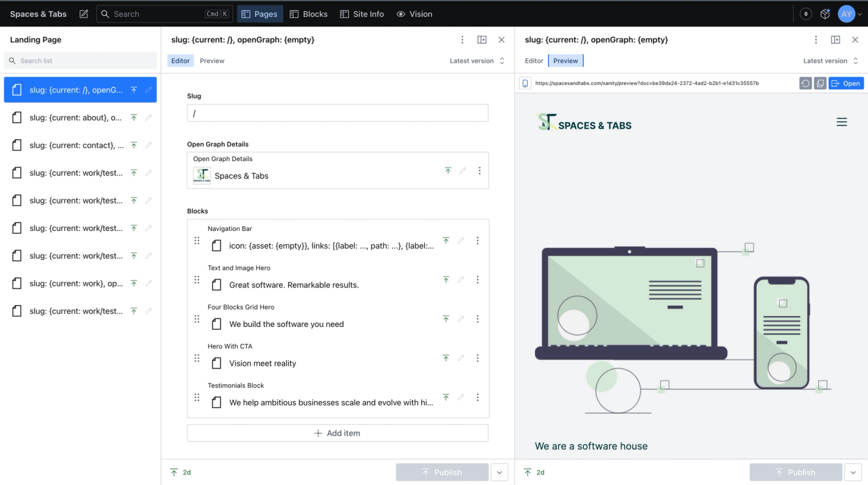The height and width of the screenshot is (485, 868).
Task: Expand the chevron next to the Publish button
Action: [x=499, y=472]
